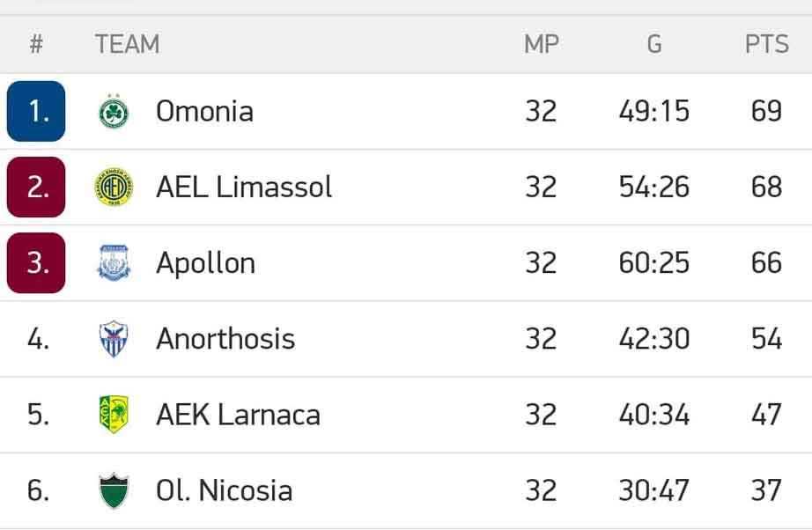Click the G goals column header
This screenshot has height=530, width=812.
(653, 44)
